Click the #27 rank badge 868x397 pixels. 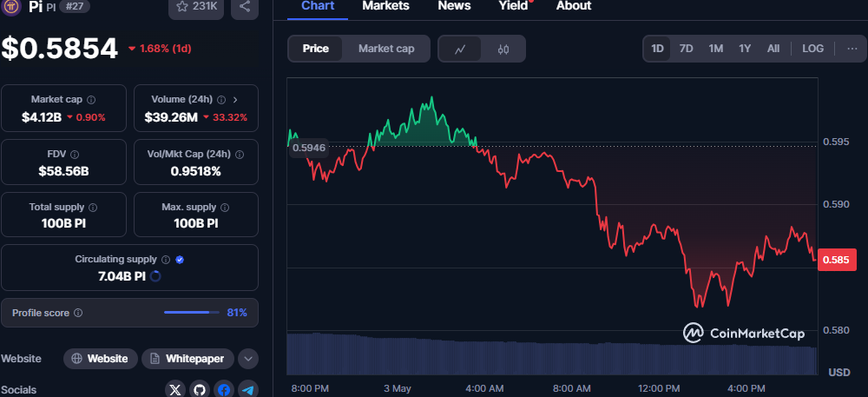point(74,6)
